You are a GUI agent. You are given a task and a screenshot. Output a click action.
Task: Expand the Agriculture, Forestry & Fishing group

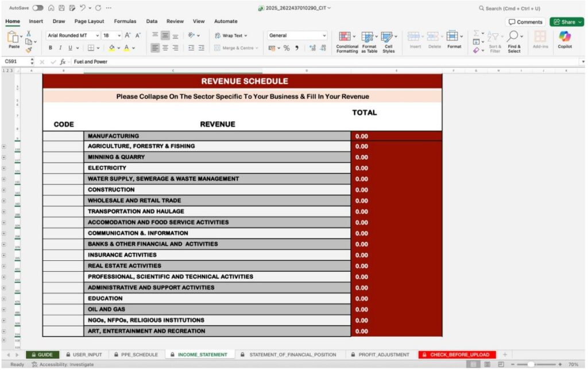point(4,147)
